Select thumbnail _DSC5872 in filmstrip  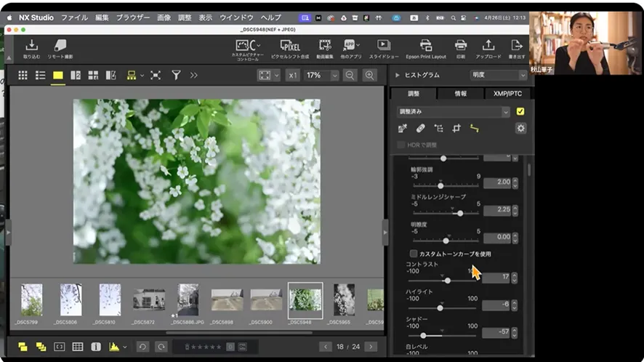tap(149, 300)
